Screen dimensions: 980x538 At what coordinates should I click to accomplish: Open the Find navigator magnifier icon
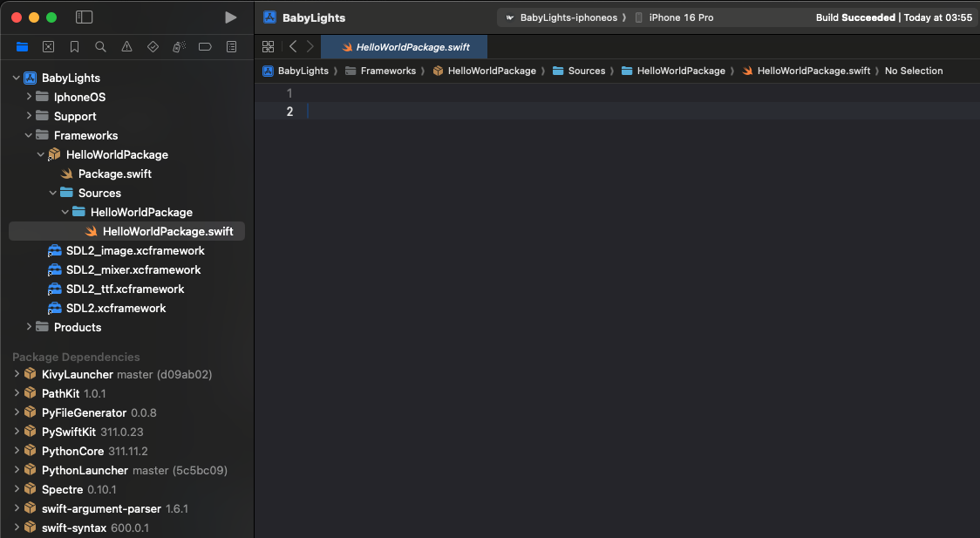100,47
